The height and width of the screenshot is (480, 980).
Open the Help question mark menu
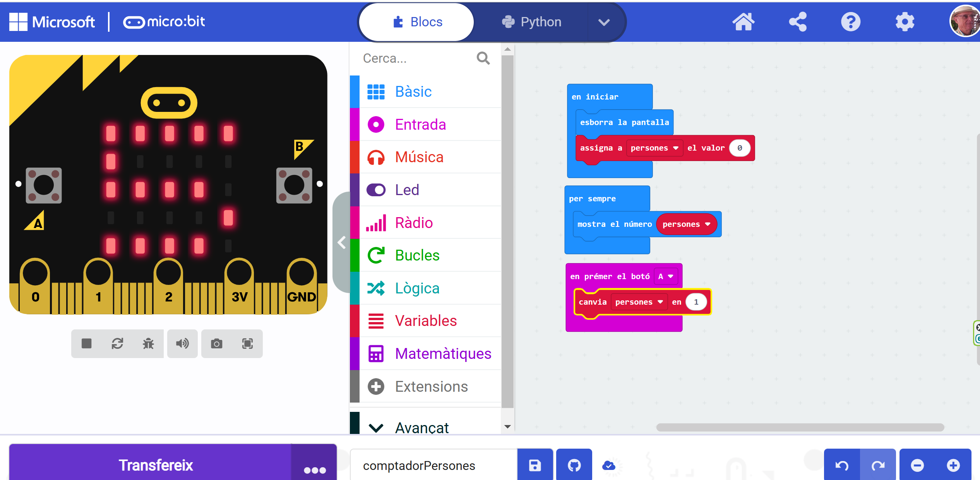pyautogui.click(x=850, y=22)
